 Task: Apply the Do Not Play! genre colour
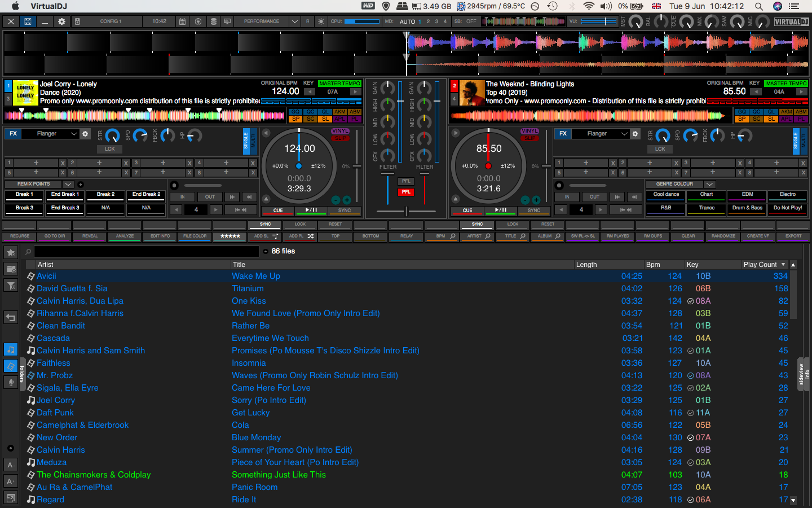[788, 210]
